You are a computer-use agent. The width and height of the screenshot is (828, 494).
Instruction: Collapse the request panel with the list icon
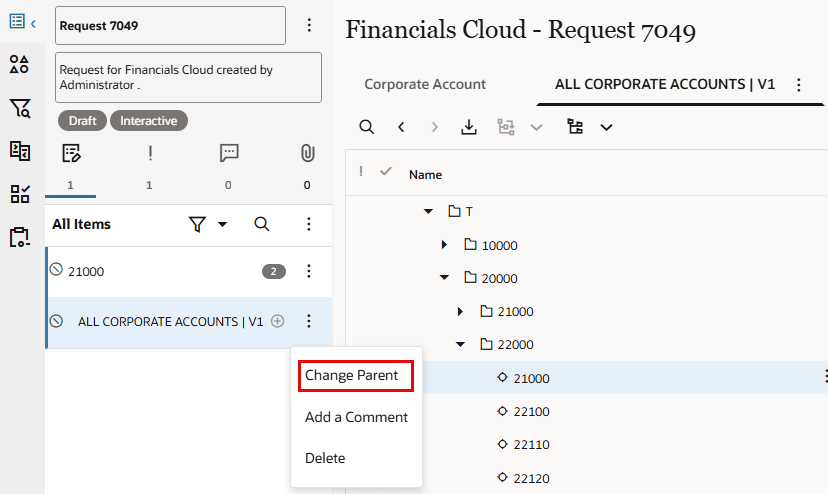(22, 22)
